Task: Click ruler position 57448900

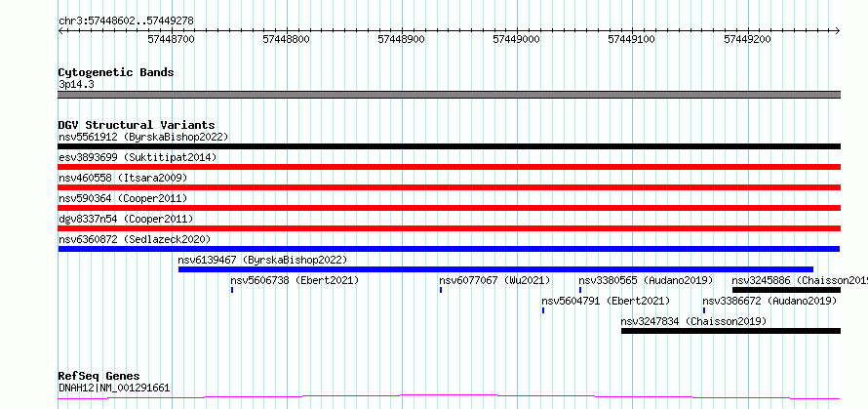Action: pos(402,40)
